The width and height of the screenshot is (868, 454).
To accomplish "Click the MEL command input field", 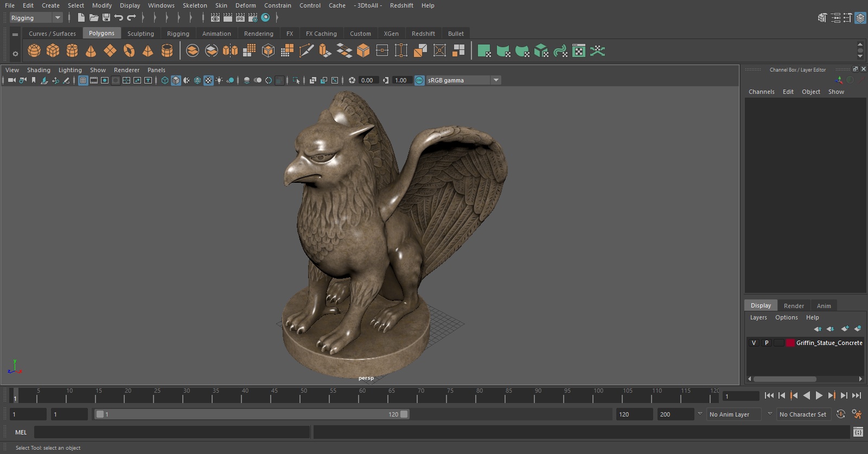I will point(172,432).
